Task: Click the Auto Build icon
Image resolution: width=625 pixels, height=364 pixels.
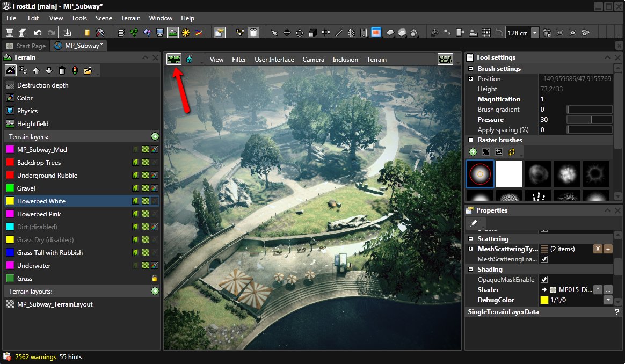Action: (x=445, y=60)
